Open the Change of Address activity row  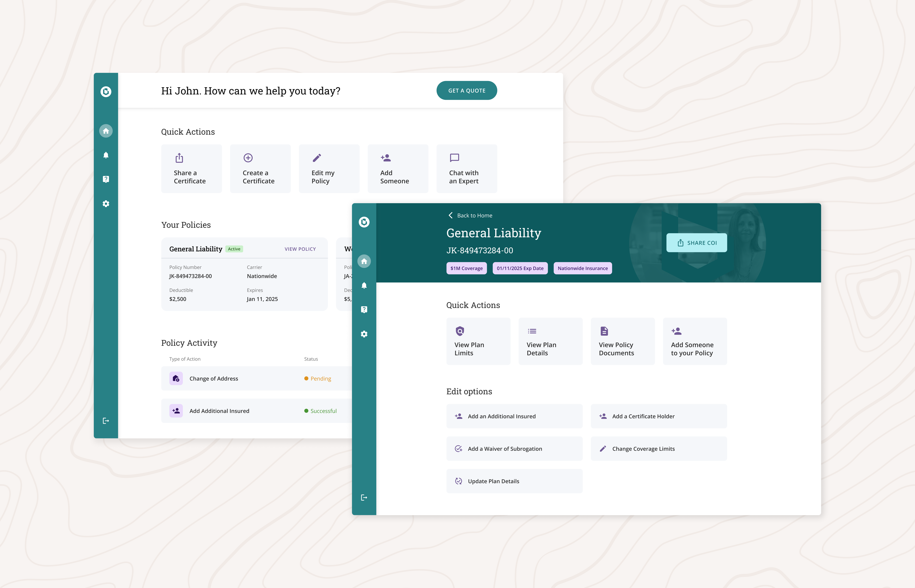coord(257,378)
